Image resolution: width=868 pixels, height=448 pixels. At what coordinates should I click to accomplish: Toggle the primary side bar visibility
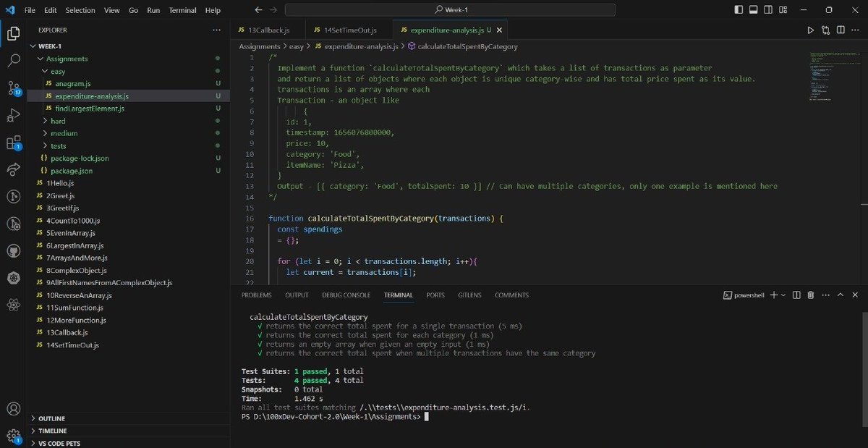pyautogui.click(x=738, y=10)
